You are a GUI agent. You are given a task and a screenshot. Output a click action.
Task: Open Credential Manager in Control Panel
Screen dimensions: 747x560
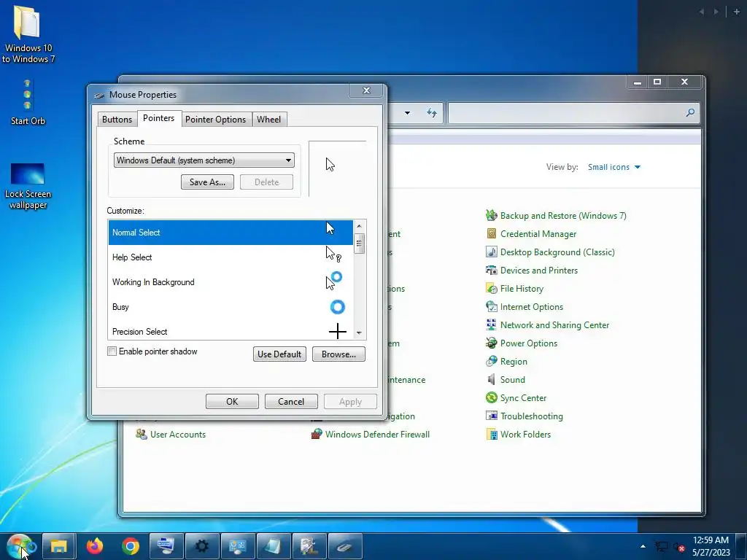click(x=538, y=234)
